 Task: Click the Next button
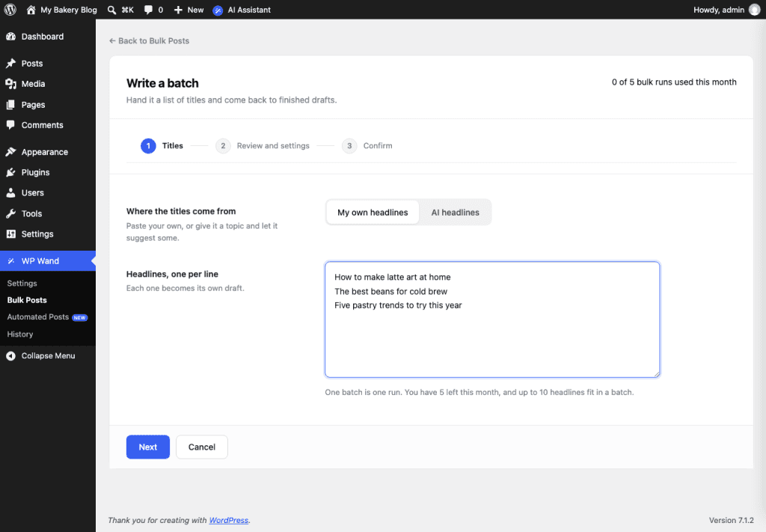148,447
